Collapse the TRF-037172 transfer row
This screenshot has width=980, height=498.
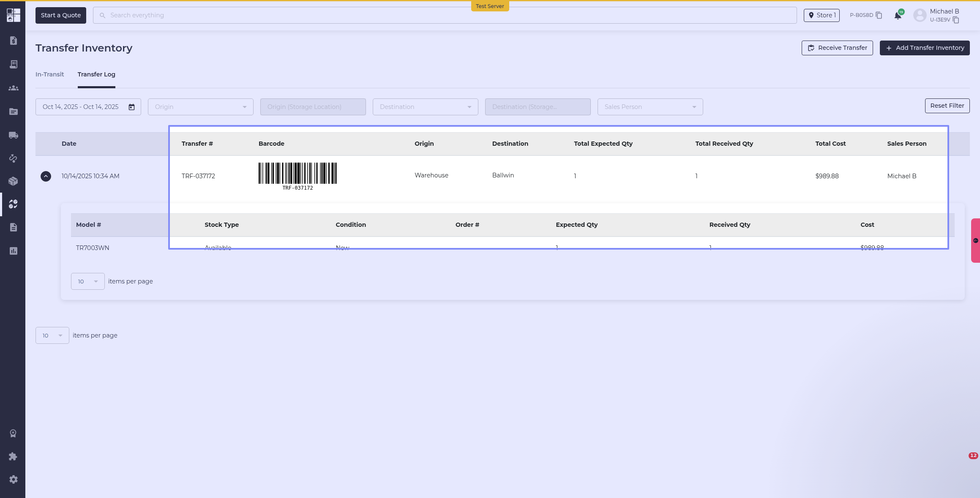46,176
